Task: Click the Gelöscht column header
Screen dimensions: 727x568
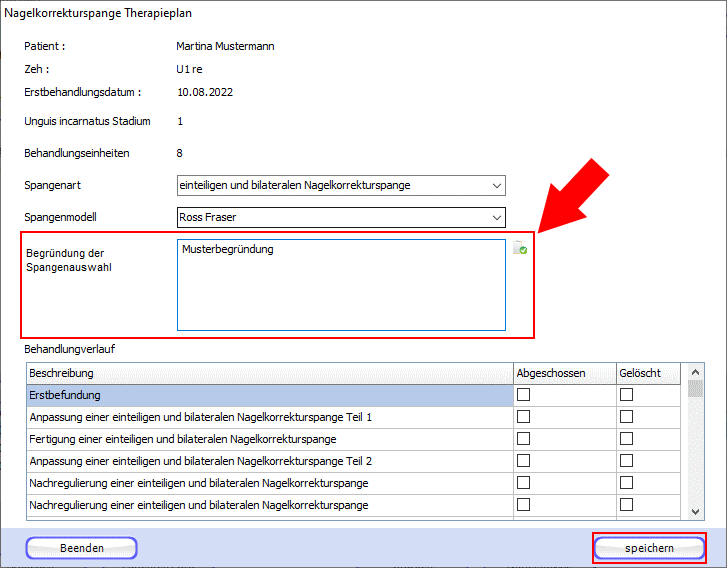Action: tap(646, 373)
